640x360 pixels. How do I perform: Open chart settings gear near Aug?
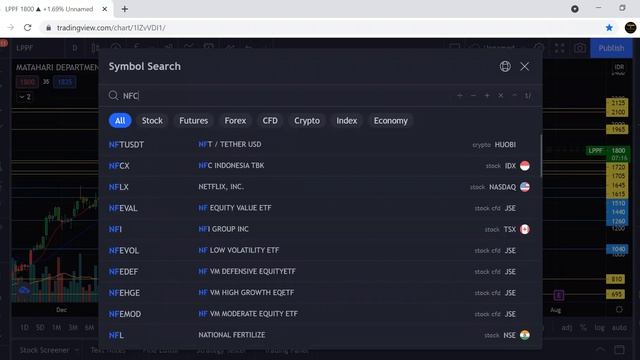point(619,309)
